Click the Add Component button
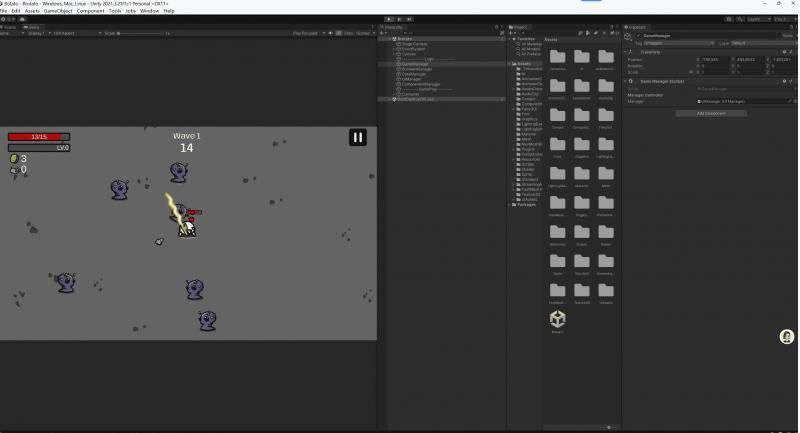Viewport: 800px width, 433px height. point(709,113)
